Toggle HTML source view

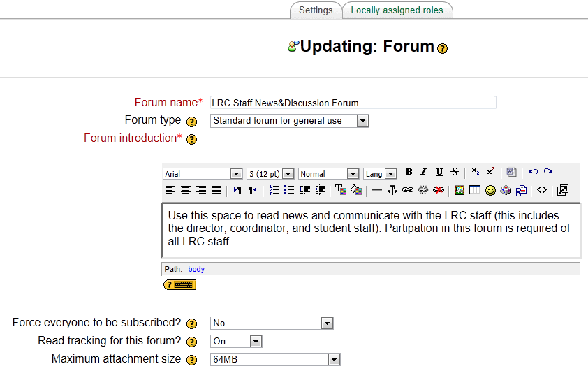(542, 190)
